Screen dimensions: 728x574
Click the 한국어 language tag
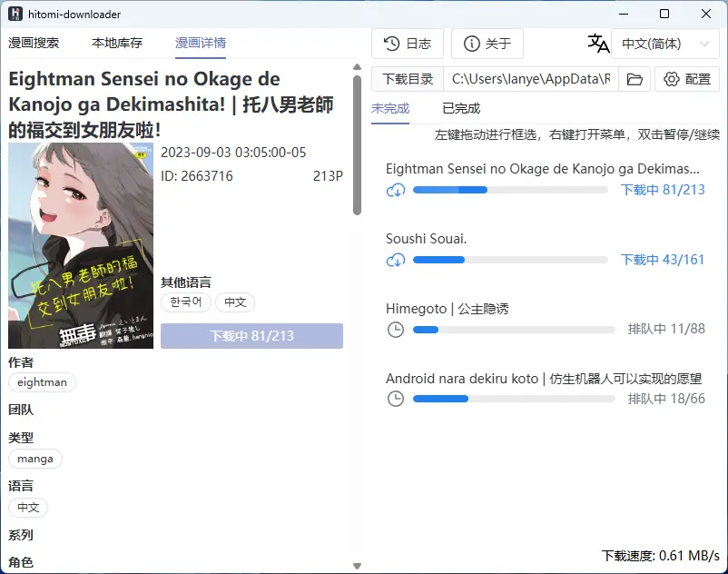click(185, 302)
